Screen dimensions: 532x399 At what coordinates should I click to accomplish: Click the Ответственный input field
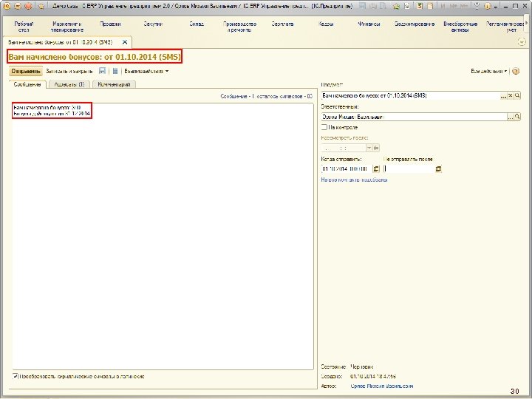click(x=414, y=117)
